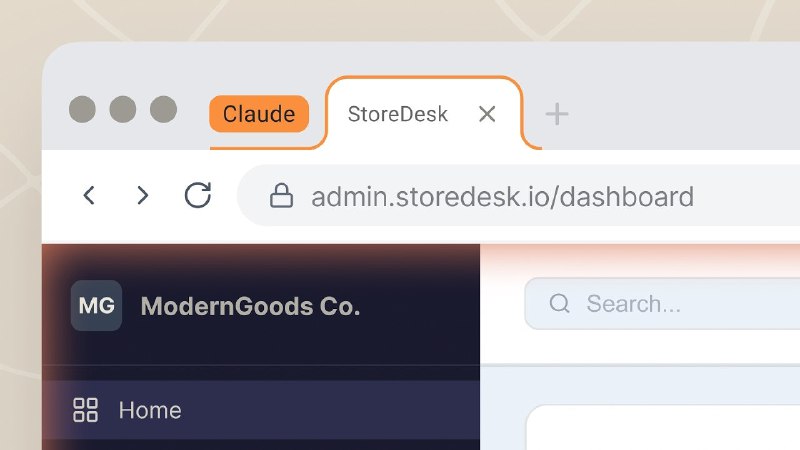Click the middle gray window control dot
This screenshot has width=800, height=450.
coord(123,109)
